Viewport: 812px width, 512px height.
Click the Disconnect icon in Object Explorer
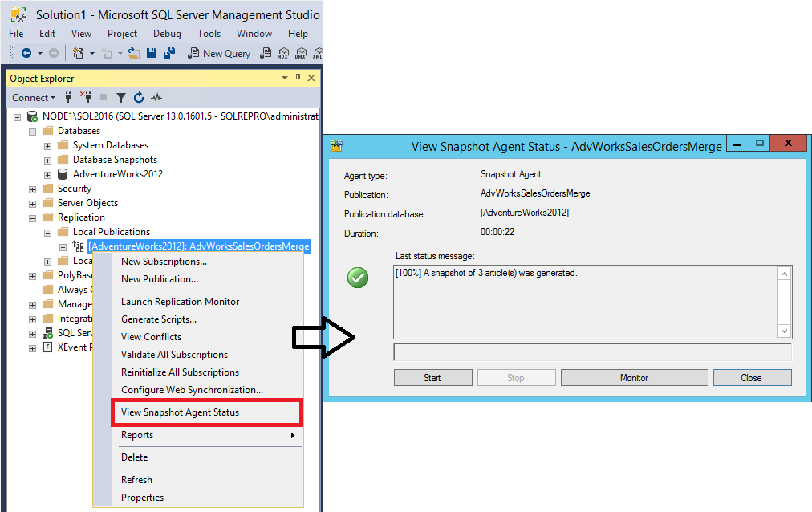(x=85, y=97)
